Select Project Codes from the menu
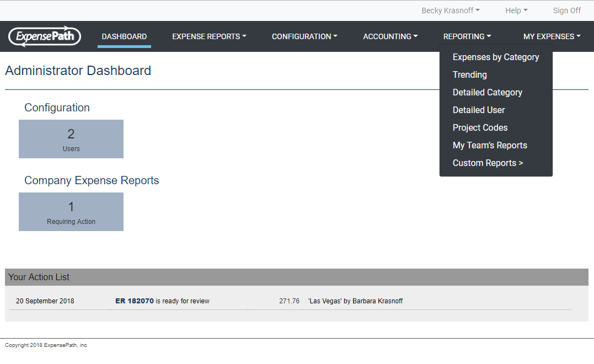Screen dimensions: 594x364 pos(480,127)
